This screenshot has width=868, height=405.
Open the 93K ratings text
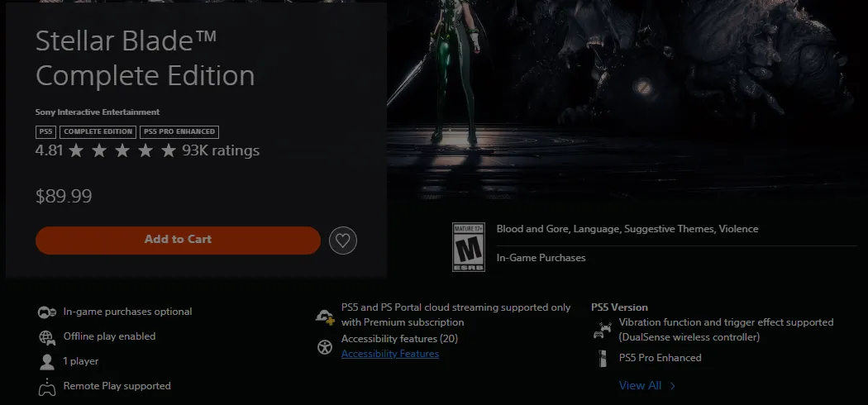tap(221, 150)
